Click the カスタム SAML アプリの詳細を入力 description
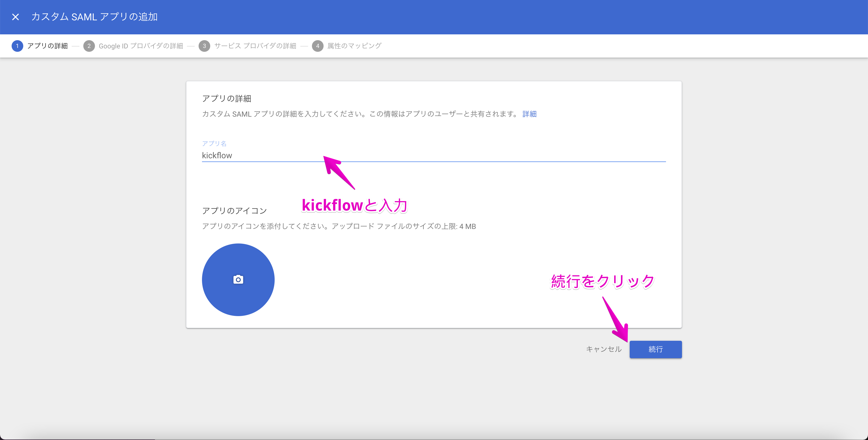 (360, 114)
